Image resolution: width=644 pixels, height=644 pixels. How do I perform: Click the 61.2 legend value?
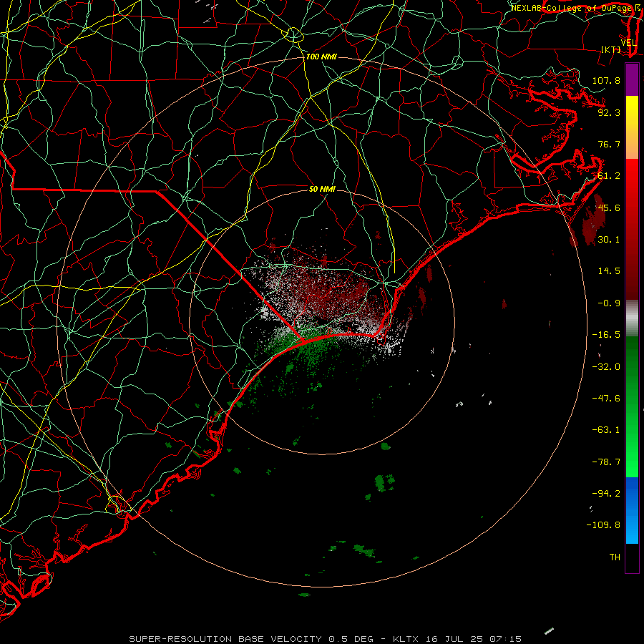(x=609, y=176)
